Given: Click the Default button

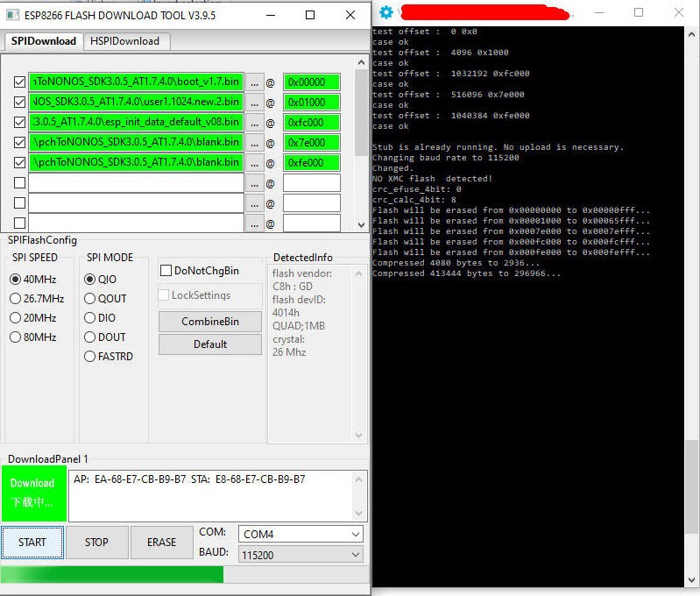Looking at the screenshot, I should (x=209, y=344).
